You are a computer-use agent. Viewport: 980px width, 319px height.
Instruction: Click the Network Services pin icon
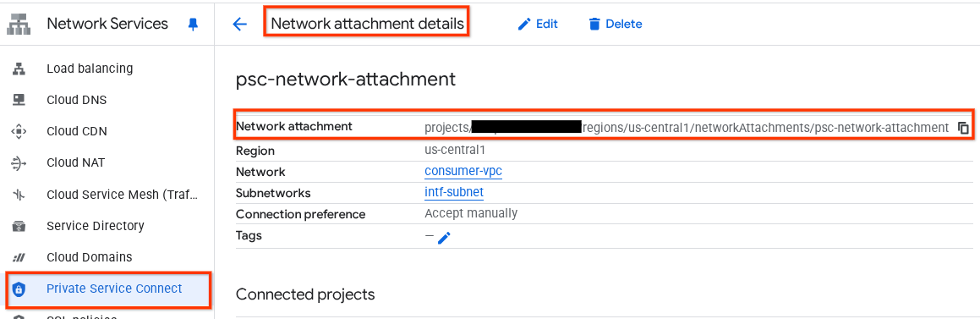[x=193, y=25]
